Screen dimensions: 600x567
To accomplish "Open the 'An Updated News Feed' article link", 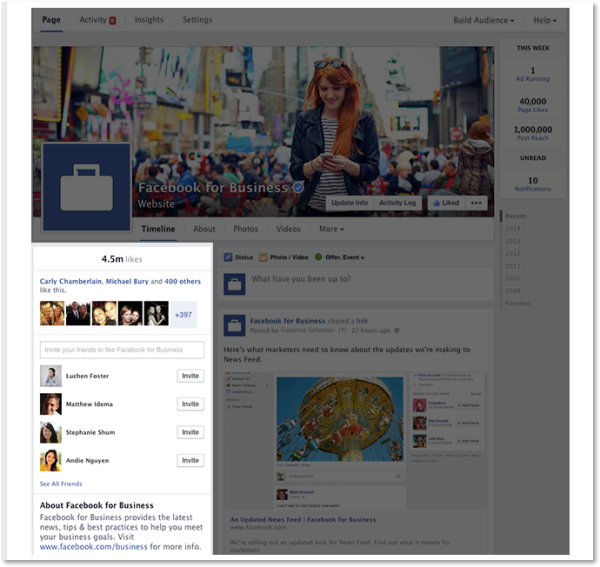I will pos(303,520).
